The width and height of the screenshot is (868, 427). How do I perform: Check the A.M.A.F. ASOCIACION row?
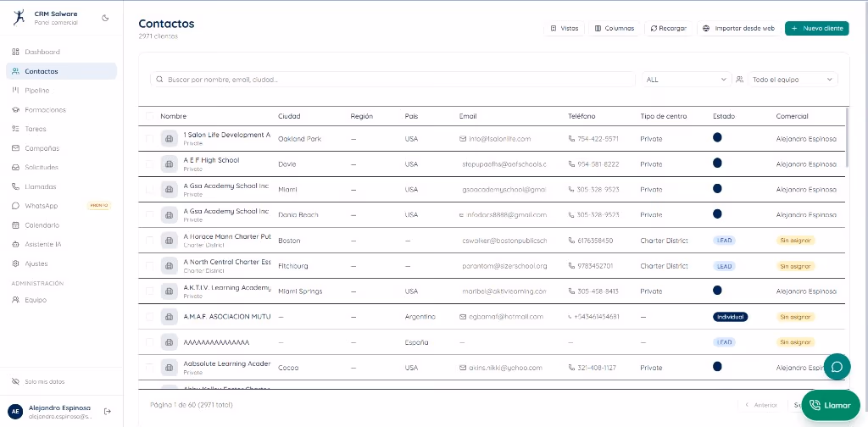click(149, 317)
